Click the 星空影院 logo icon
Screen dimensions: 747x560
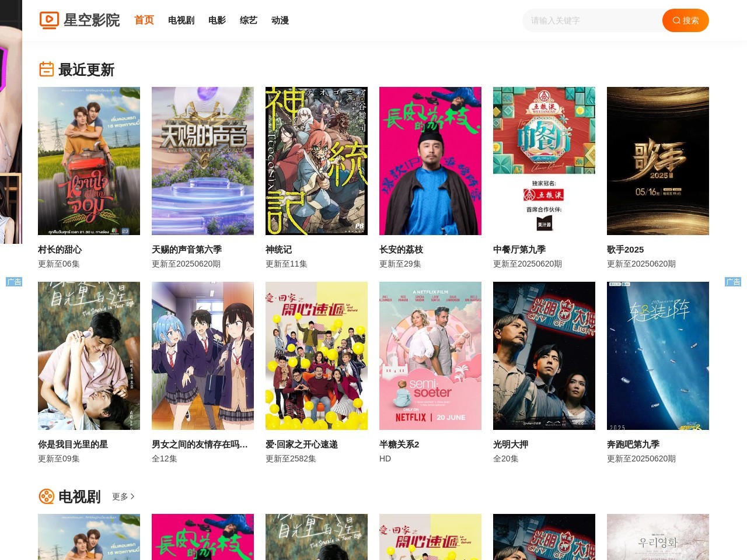coord(49,20)
